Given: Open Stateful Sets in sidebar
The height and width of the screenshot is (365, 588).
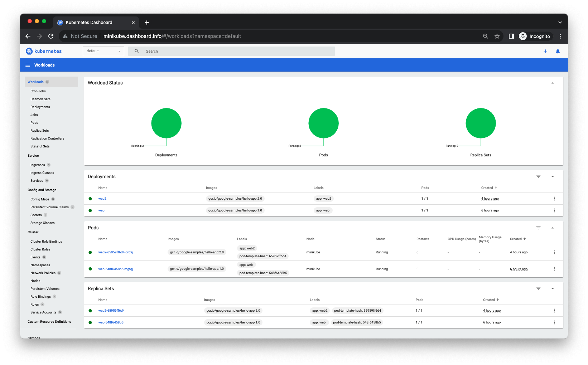Looking at the screenshot, I should click(40, 146).
